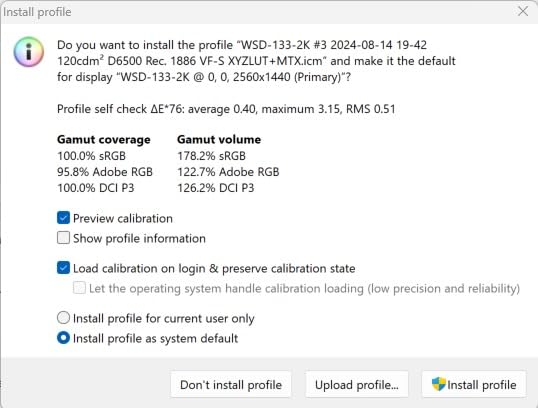Confirm with the Install profile button
Screen dimensions: 538x408
[474, 385]
